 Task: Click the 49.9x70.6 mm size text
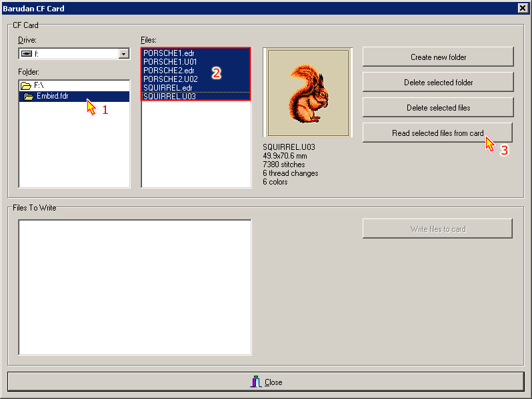coord(285,156)
